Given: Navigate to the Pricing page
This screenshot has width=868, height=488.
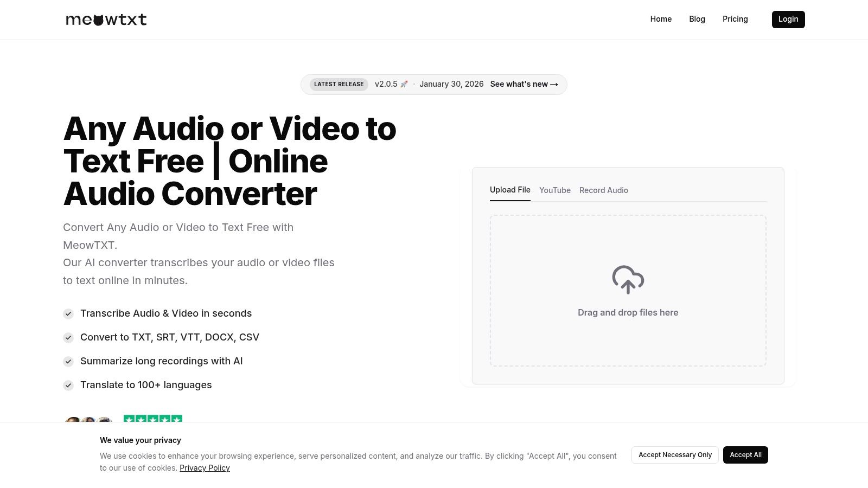Looking at the screenshot, I should coord(735,19).
